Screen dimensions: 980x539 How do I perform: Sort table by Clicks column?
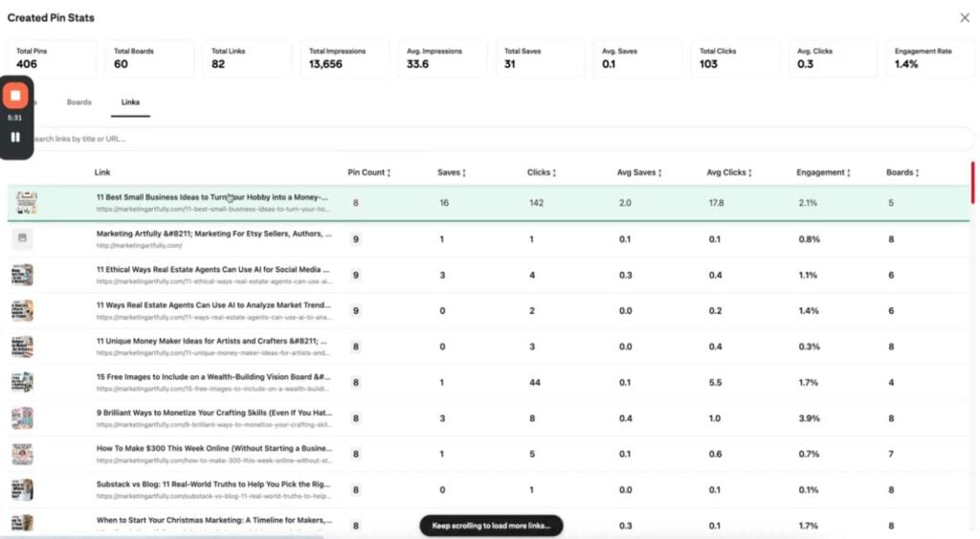pyautogui.click(x=542, y=172)
